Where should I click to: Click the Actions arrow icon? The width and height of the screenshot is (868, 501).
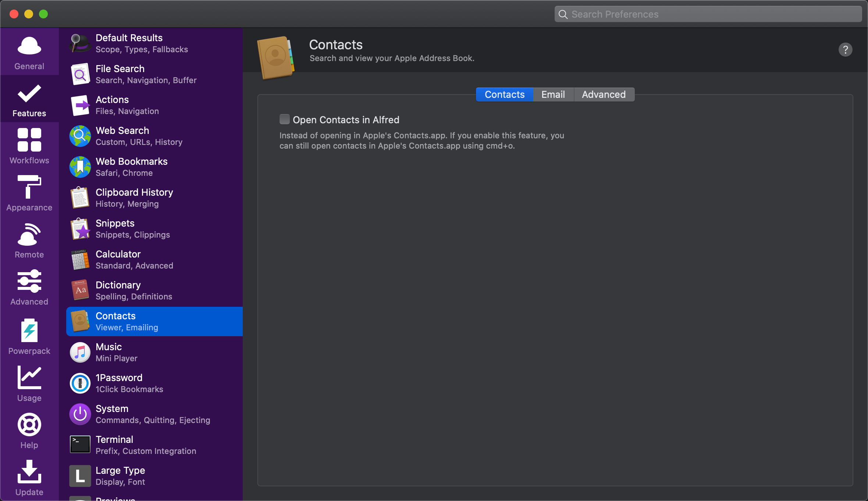(80, 105)
